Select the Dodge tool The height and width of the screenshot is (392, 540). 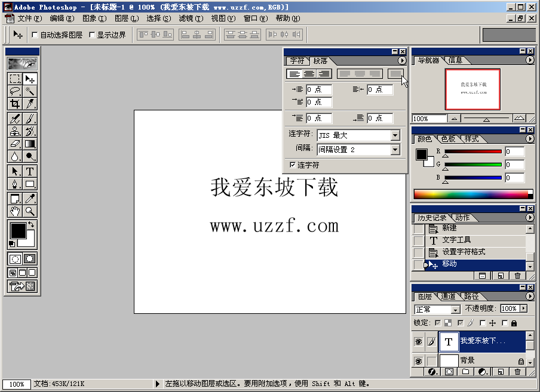(x=30, y=156)
